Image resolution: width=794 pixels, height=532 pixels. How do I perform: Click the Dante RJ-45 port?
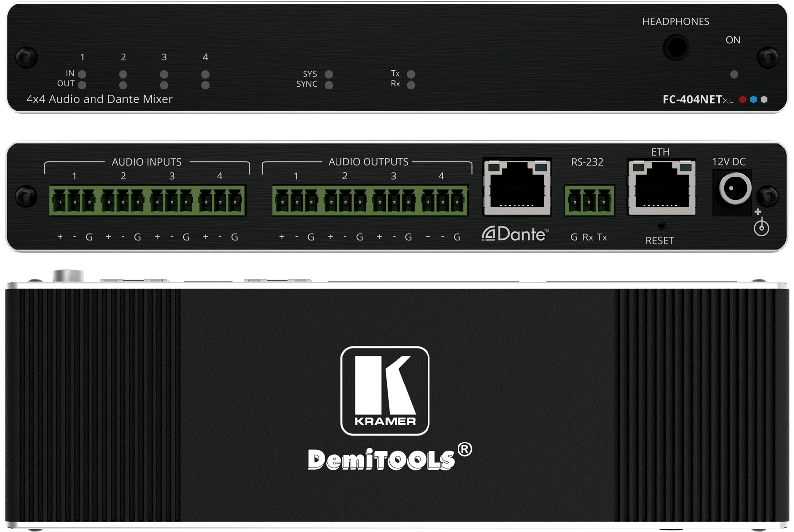(x=517, y=187)
